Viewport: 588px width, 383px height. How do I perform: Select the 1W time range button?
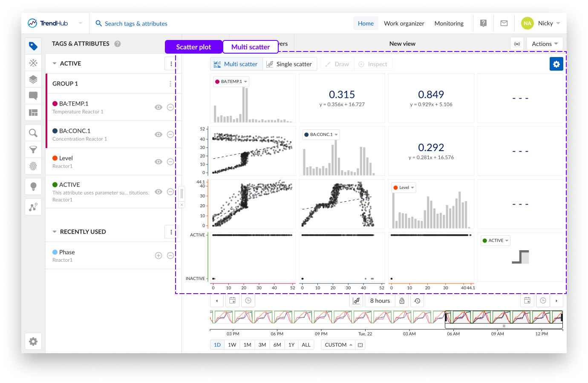coord(232,345)
